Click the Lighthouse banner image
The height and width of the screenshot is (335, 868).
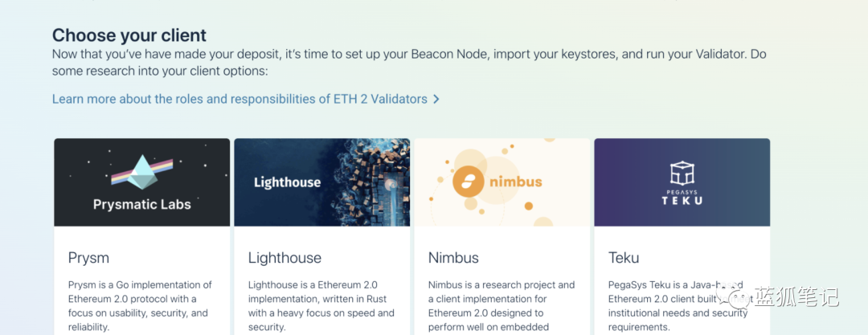tap(322, 182)
